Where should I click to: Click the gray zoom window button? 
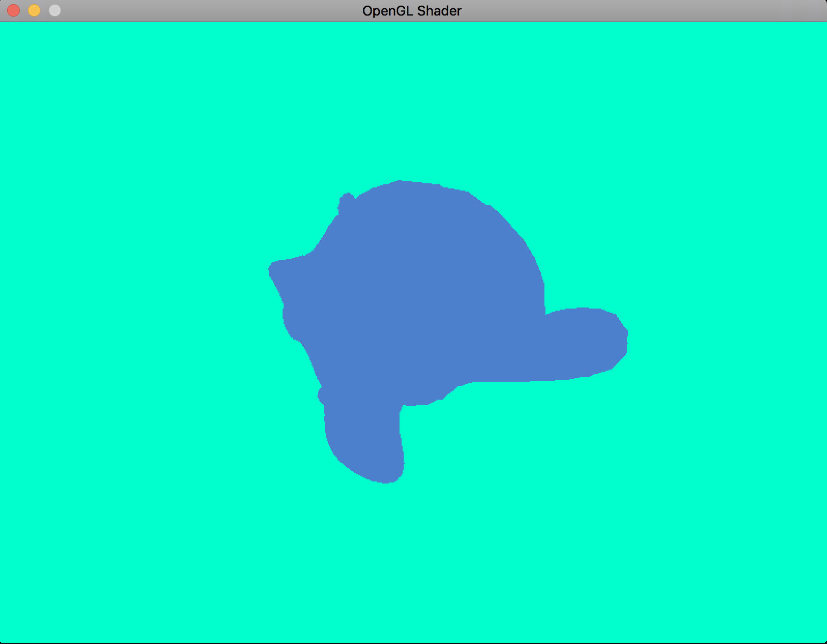(55, 10)
